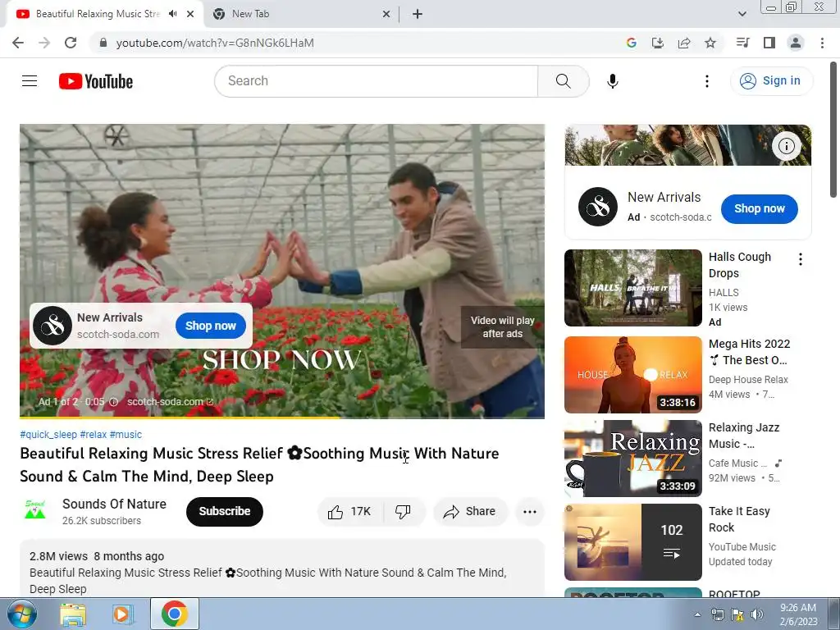This screenshot has width=840, height=630.
Task: Click the #quick_sleep hashtag
Action: pyautogui.click(x=48, y=435)
